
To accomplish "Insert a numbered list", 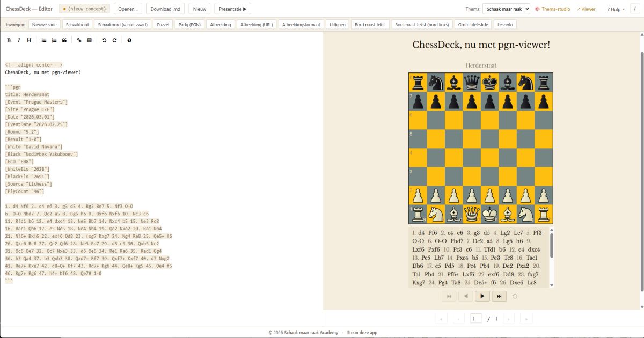I will pos(54,40).
